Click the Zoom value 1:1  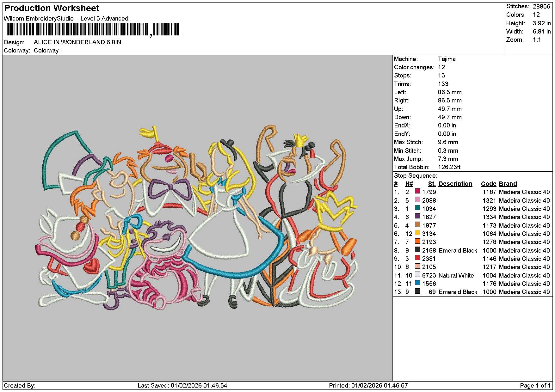[x=537, y=40]
